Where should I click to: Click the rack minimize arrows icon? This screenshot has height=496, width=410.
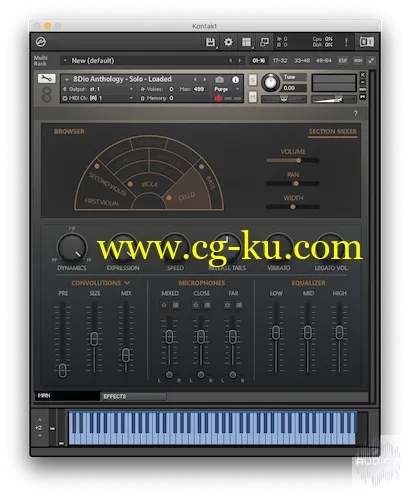pyautogui.click(x=371, y=60)
